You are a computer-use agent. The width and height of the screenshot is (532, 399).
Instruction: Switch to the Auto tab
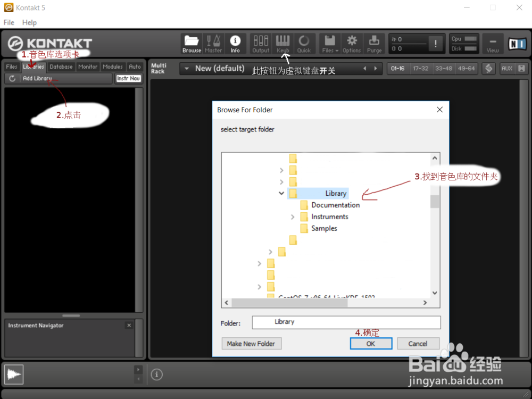(x=135, y=67)
